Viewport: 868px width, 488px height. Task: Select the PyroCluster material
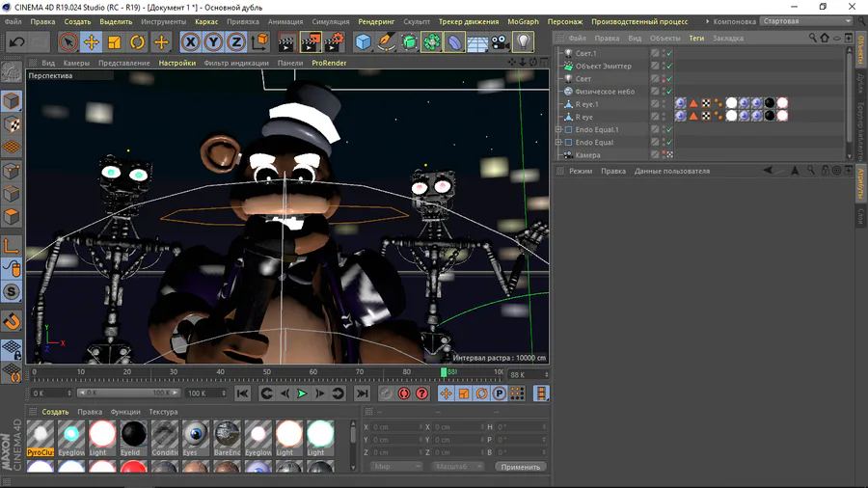pos(41,438)
